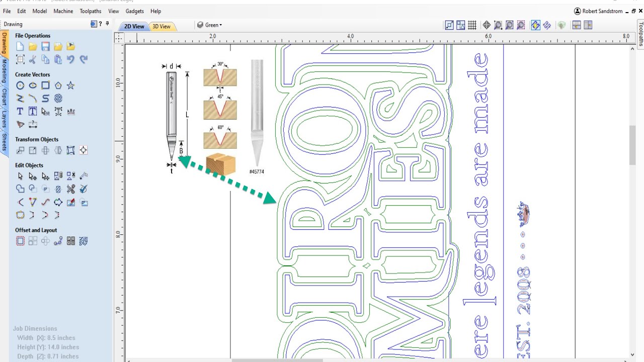The width and height of the screenshot is (644, 362).
Task: Switch to the 3D View tab
Action: click(162, 26)
